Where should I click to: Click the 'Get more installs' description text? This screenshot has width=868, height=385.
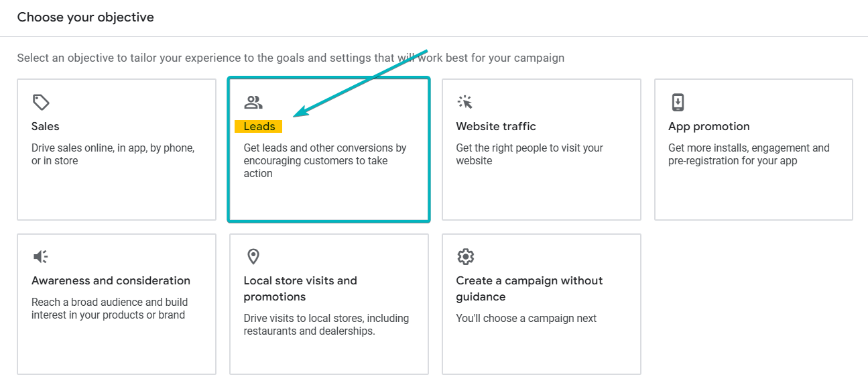748,154
